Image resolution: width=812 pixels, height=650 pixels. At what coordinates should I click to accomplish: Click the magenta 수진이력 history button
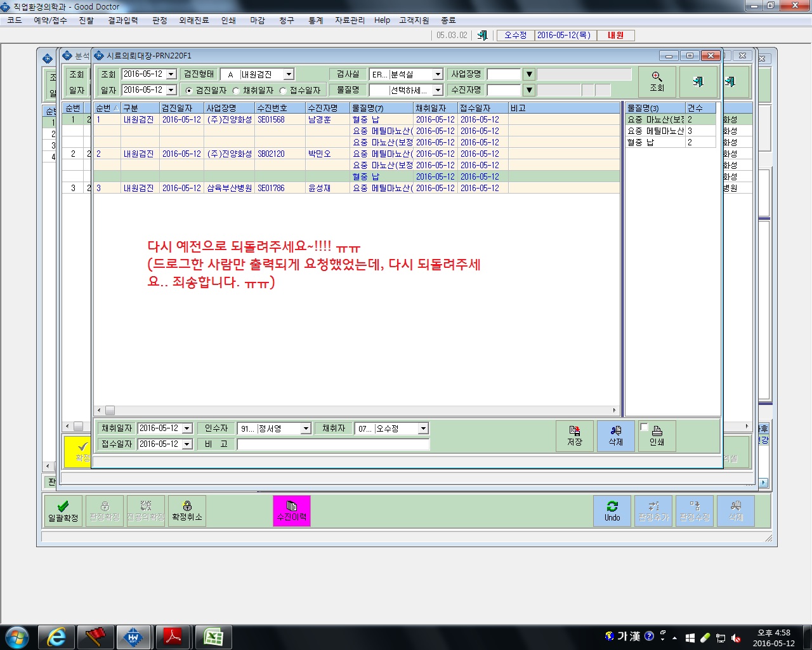click(x=292, y=511)
